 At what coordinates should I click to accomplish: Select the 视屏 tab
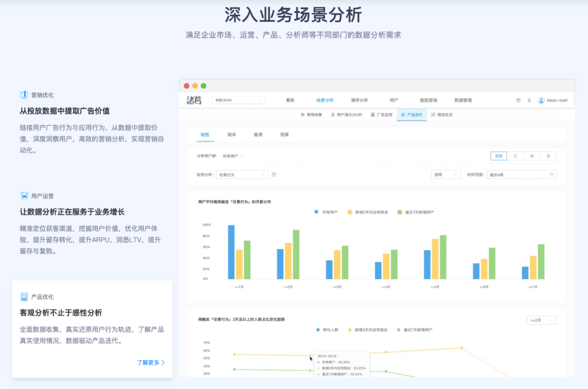tap(285, 134)
